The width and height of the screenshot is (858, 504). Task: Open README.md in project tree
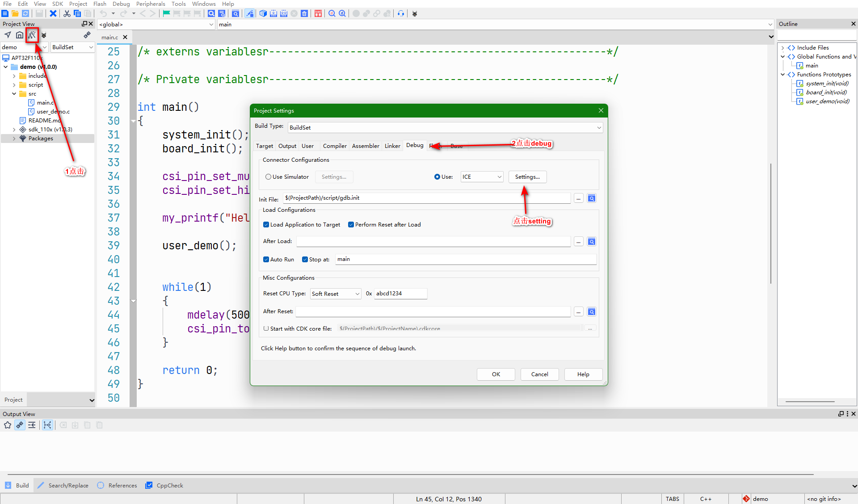coord(44,121)
